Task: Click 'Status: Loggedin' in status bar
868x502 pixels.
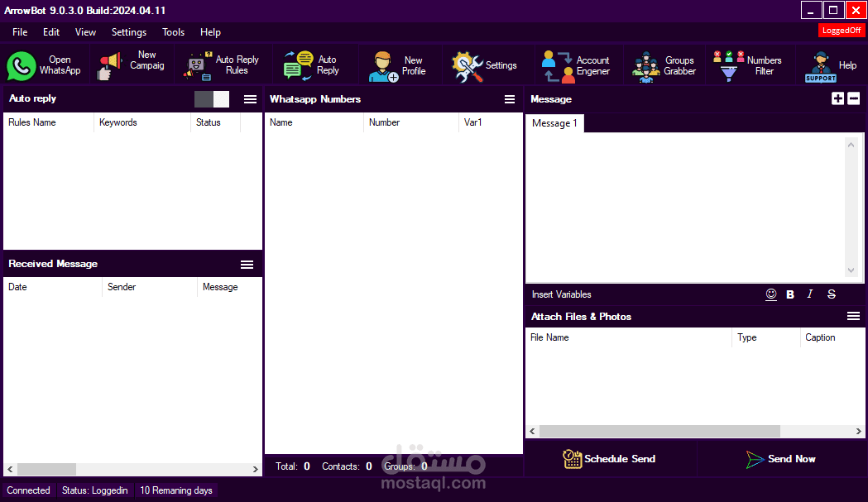Action: pos(94,490)
